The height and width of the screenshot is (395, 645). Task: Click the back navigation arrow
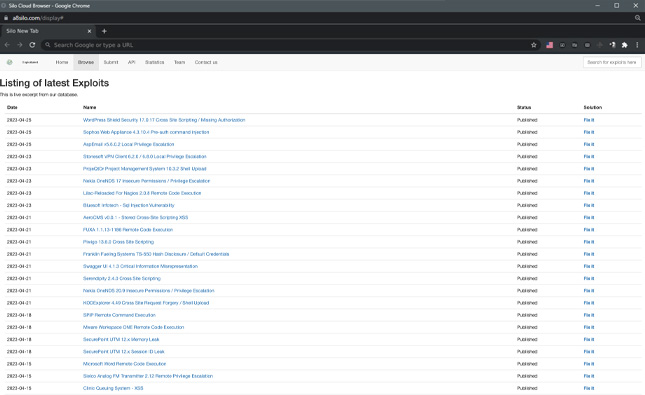click(x=7, y=45)
